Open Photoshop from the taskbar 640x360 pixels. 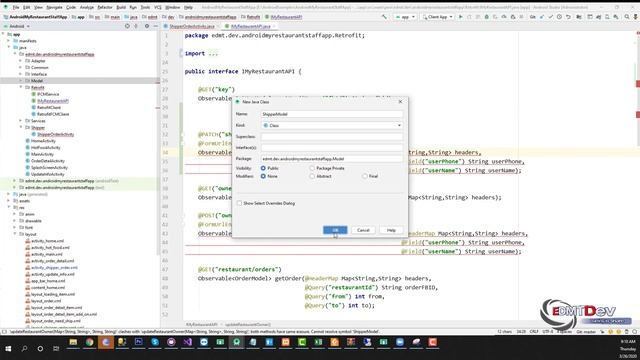pos(138,342)
